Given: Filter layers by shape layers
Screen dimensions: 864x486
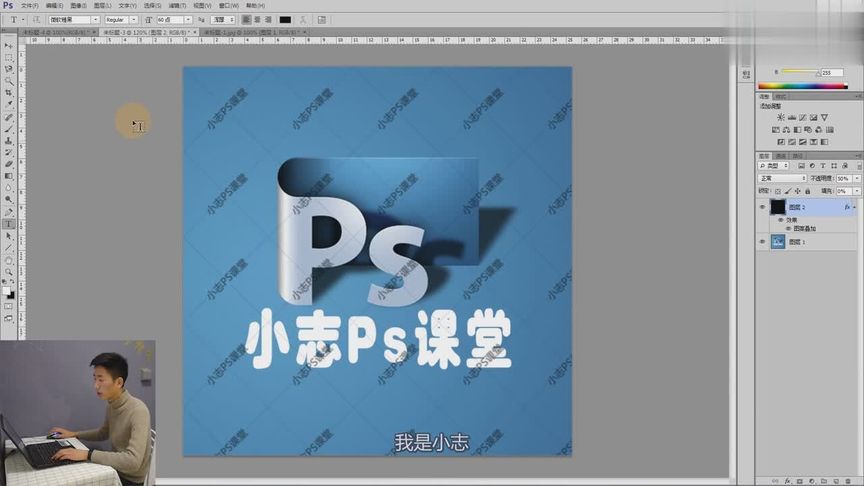Looking at the screenshot, I should click(x=834, y=166).
